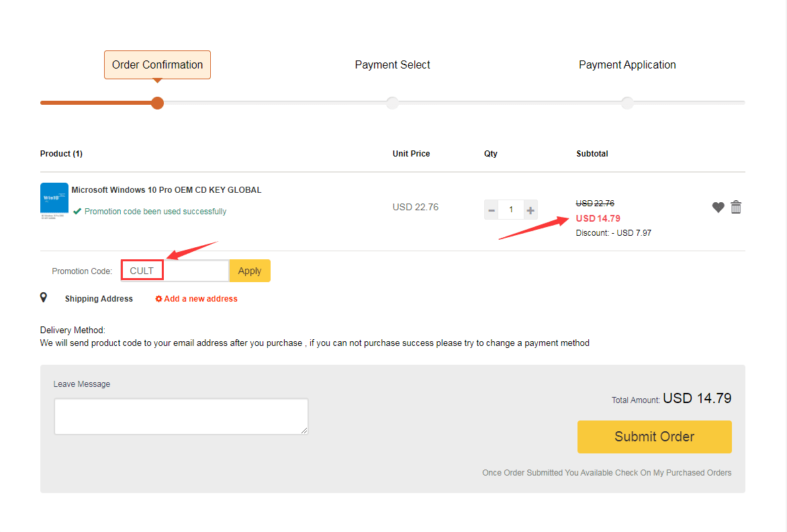The height and width of the screenshot is (532, 787).
Task: Click the Payment Select progress dot
Action: click(392, 103)
